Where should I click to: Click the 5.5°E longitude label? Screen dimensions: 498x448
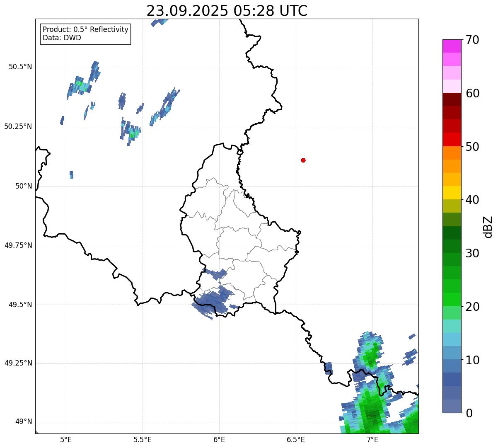coord(143,439)
